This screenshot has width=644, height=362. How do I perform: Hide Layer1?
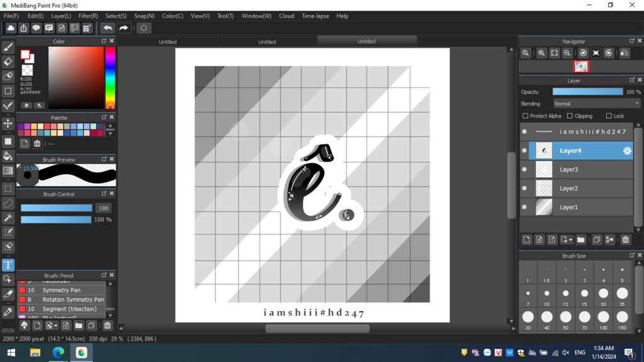tap(525, 207)
